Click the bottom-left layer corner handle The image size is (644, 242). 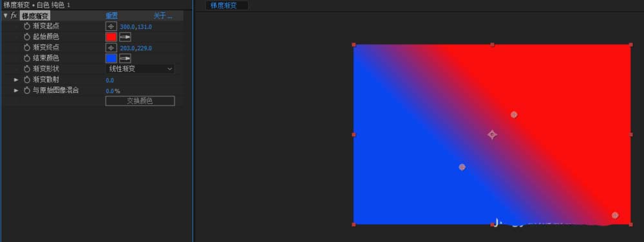coord(354,225)
